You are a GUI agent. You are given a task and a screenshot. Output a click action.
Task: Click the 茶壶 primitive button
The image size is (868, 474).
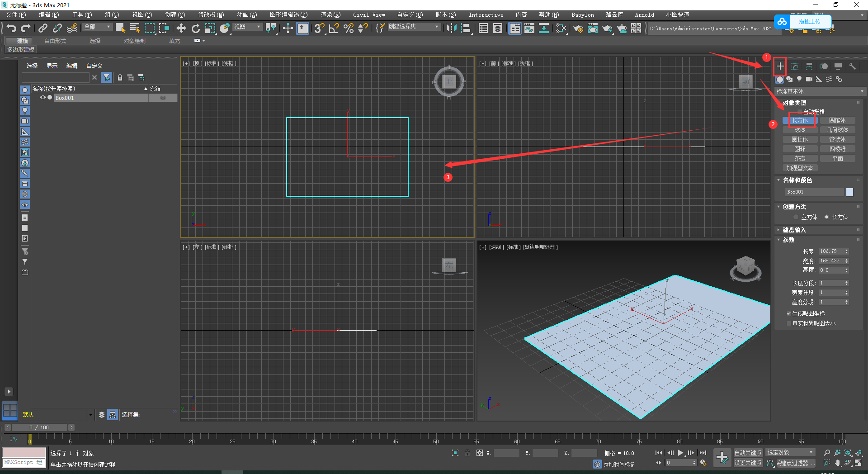pos(800,159)
